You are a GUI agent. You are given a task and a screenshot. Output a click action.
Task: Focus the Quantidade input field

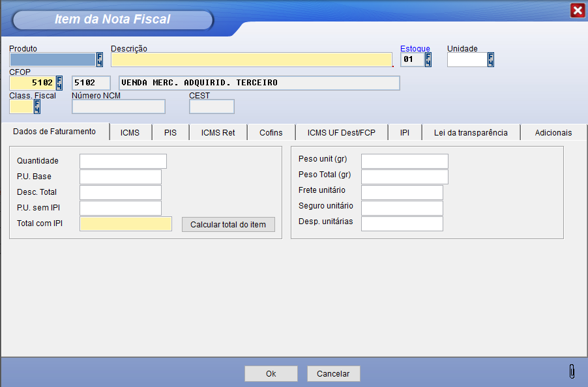coord(123,161)
